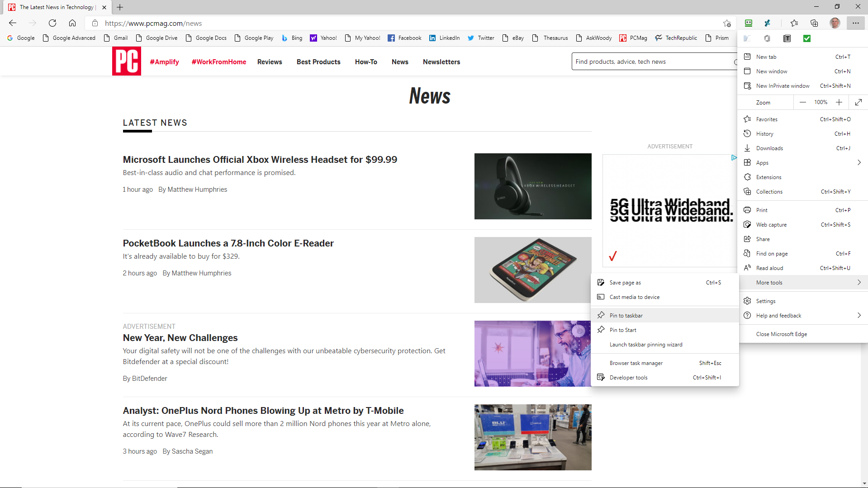Select Save page as
Viewport: 868px width, 488px height.
pyautogui.click(x=665, y=283)
